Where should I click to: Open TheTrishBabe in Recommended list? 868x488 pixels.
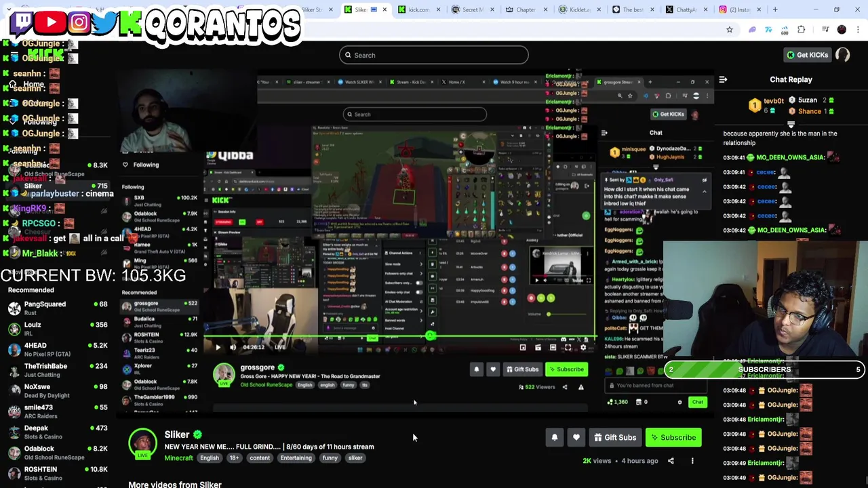[57, 370]
